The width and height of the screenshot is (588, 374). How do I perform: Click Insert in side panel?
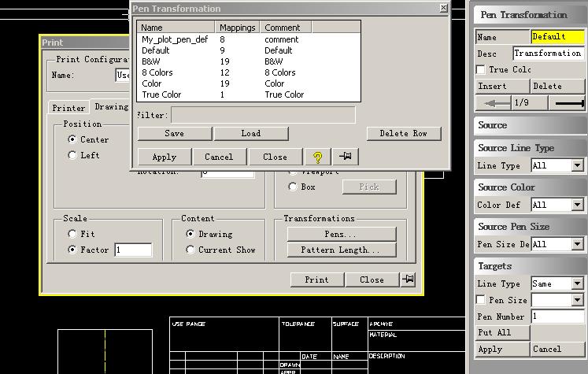pos(502,86)
